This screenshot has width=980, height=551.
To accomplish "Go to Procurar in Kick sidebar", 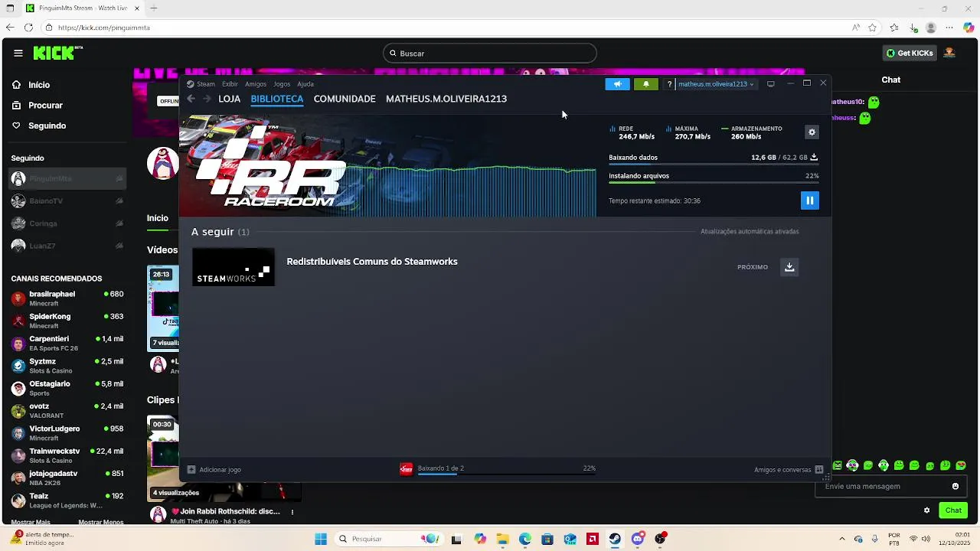I will pyautogui.click(x=38, y=106).
